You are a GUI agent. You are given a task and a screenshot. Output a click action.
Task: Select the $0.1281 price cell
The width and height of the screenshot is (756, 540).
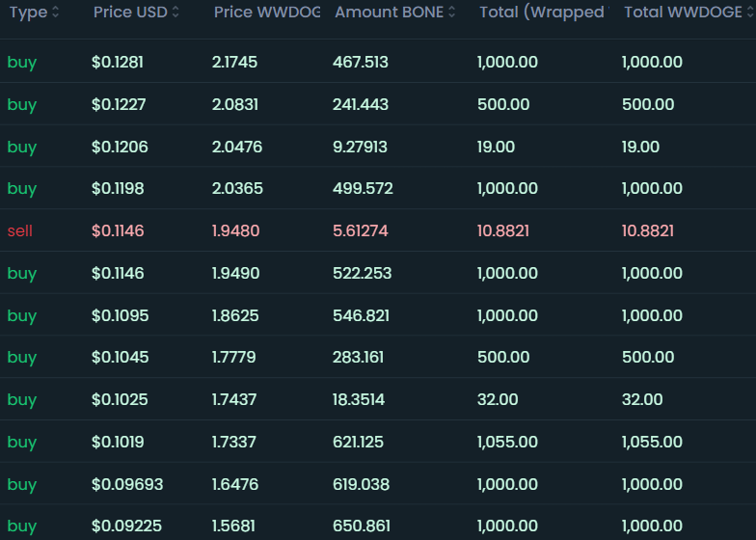(118, 62)
